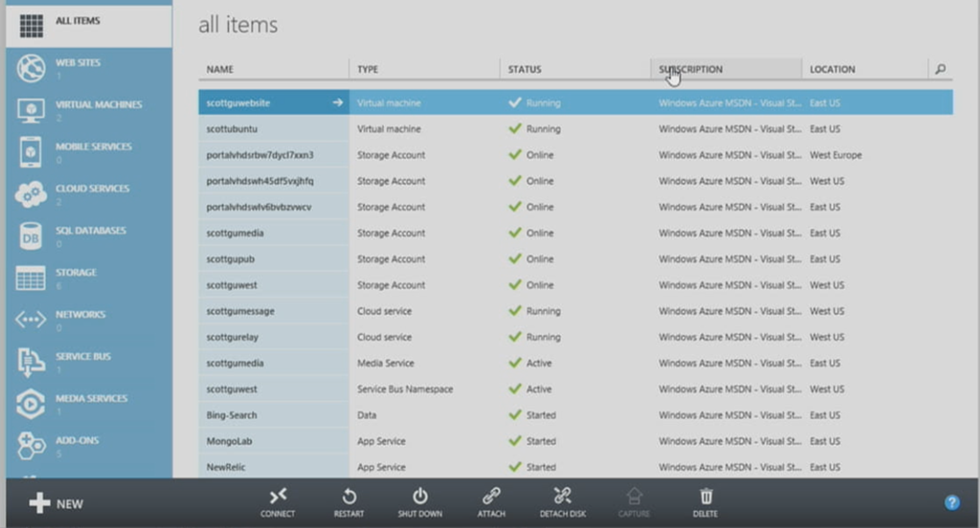The image size is (980, 528).
Task: Open the Cloud Services gear-cloud icon
Action: click(31, 194)
